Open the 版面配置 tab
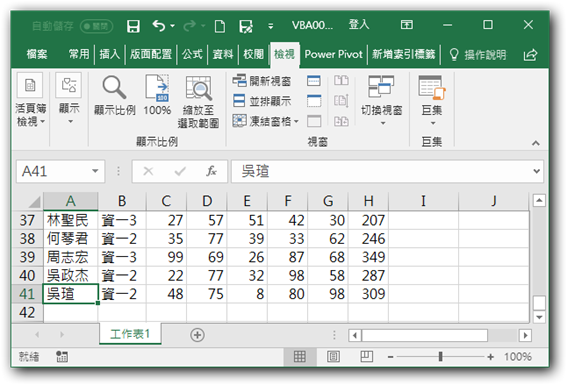 coord(151,54)
